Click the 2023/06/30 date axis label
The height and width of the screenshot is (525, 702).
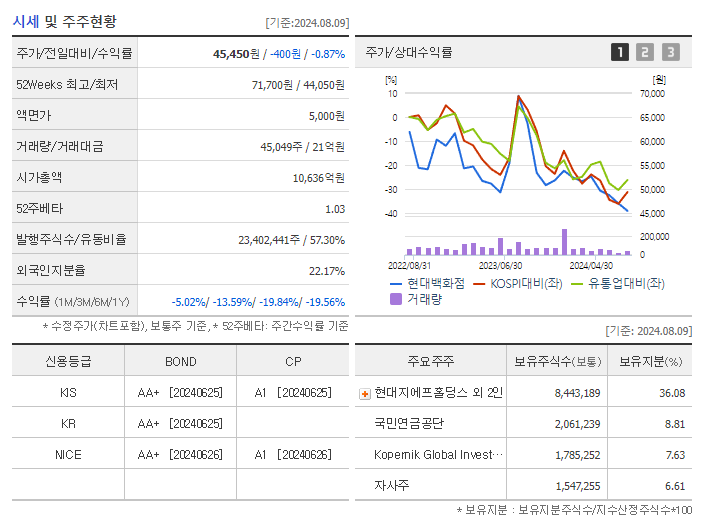tap(500, 265)
